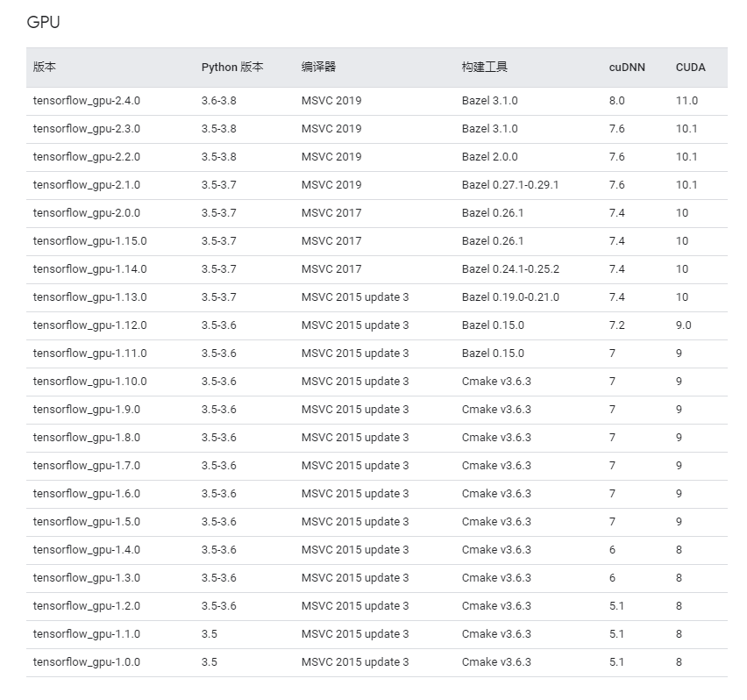Select tensorflow_gpu-1.6.0 version cell
The height and width of the screenshot is (700, 747).
[x=86, y=494]
